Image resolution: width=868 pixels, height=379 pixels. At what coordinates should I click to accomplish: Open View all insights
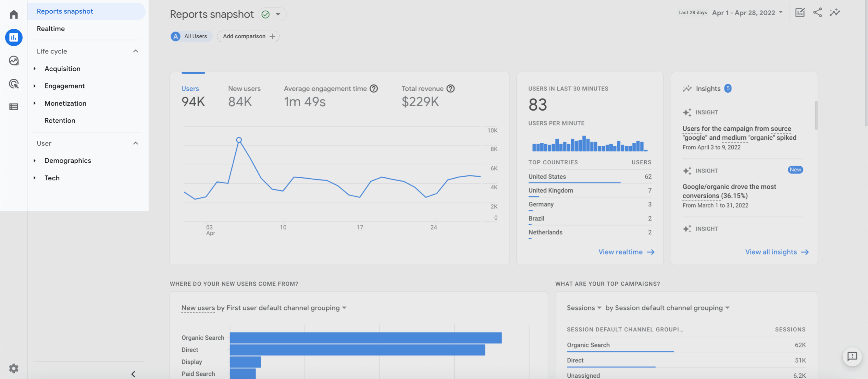(777, 252)
